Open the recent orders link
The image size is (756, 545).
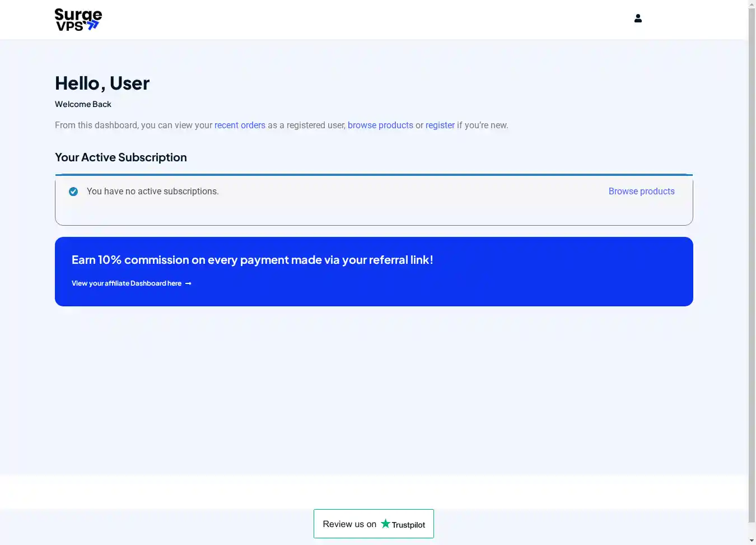click(240, 125)
